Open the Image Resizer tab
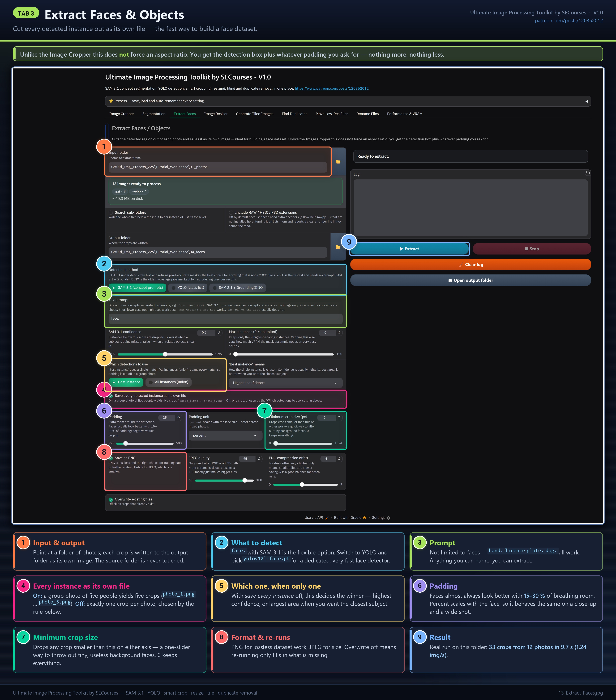 [x=216, y=114]
